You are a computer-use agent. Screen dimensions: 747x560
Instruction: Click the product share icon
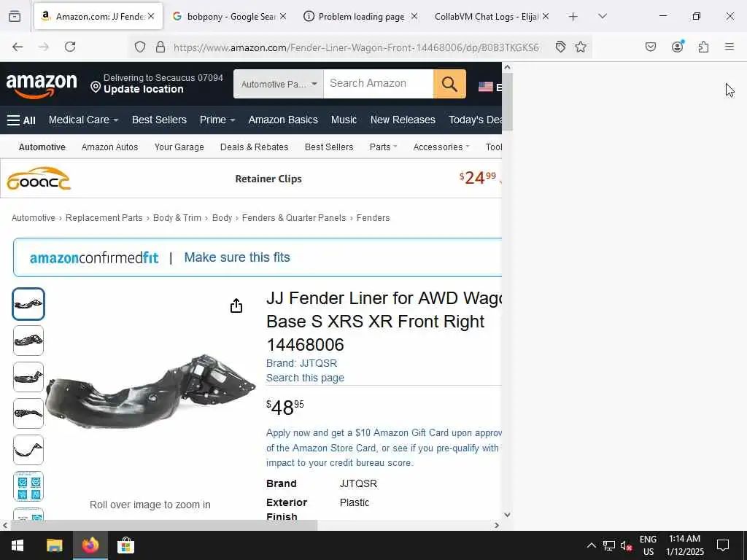tap(236, 306)
